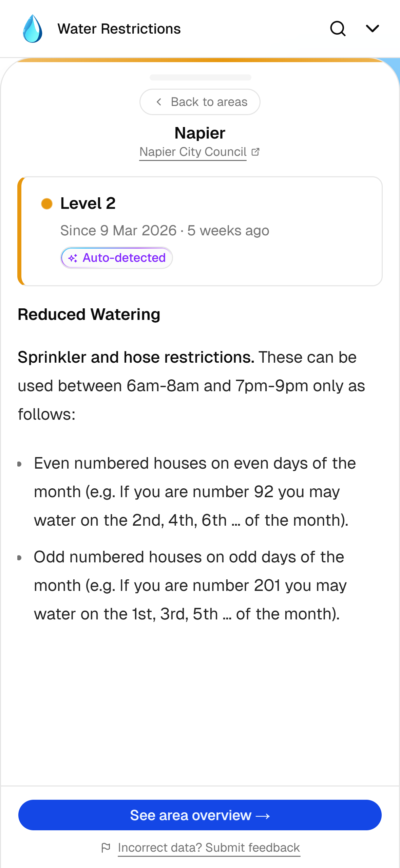The width and height of the screenshot is (400, 868).
Task: Click the flag icon near feedback
Action: 106,848
